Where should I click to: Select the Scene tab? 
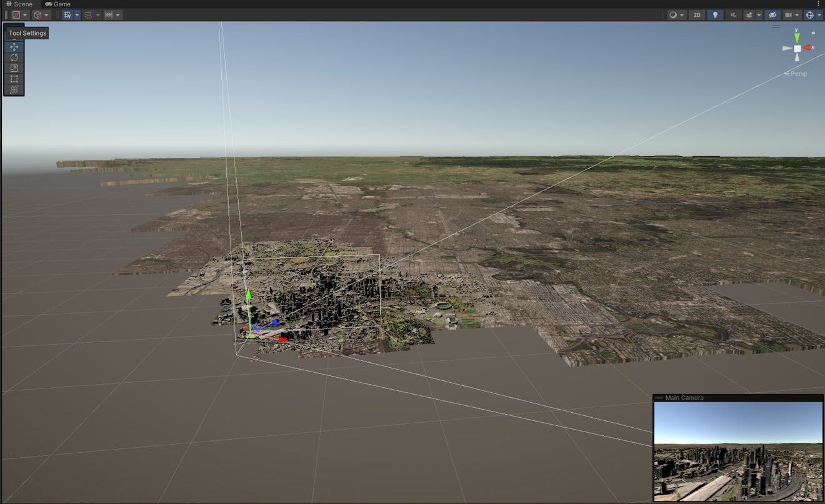[x=19, y=4]
